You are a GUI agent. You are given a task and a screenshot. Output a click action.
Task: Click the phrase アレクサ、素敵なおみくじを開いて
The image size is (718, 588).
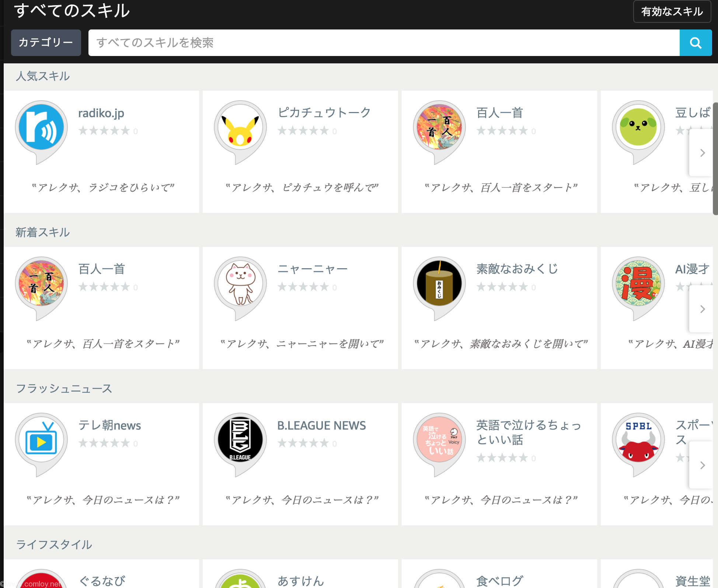click(501, 344)
